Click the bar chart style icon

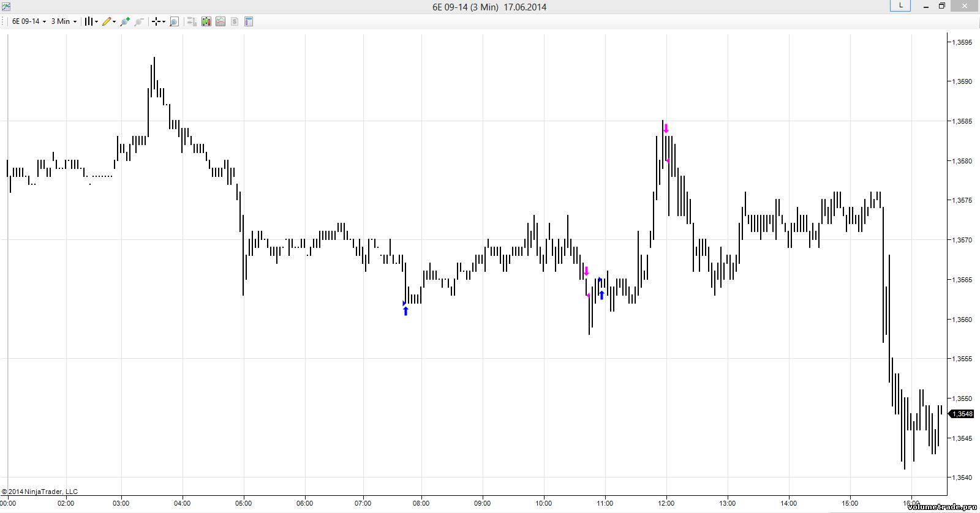click(x=89, y=21)
